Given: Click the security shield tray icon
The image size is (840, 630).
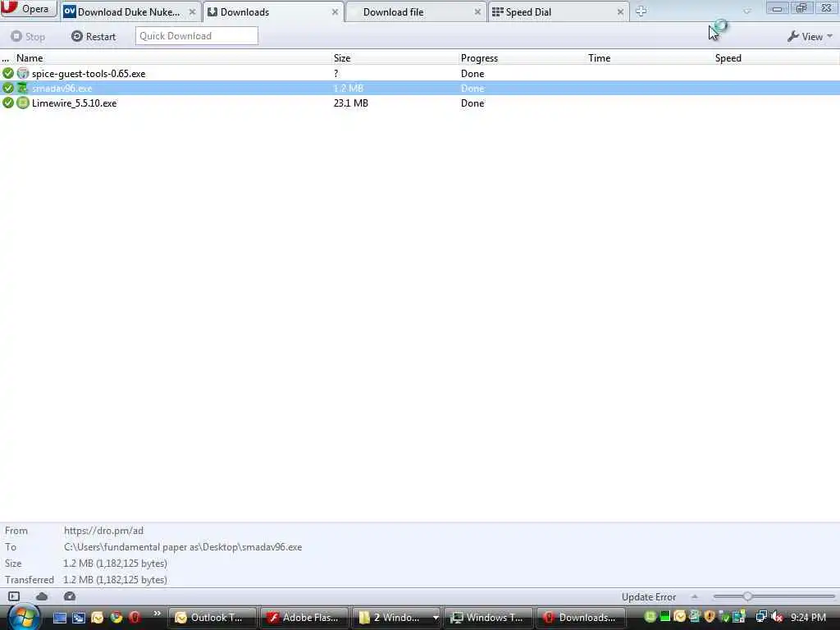Looking at the screenshot, I should point(710,617).
